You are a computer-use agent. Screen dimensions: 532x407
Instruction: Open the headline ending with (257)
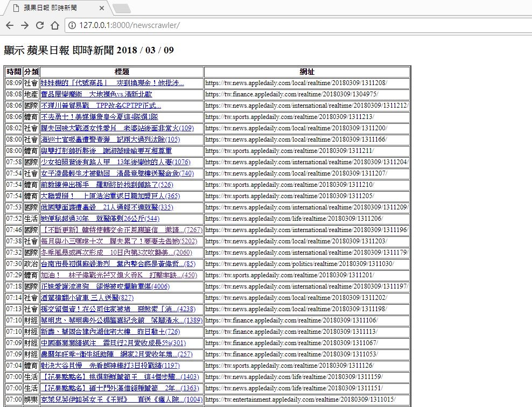116,354
